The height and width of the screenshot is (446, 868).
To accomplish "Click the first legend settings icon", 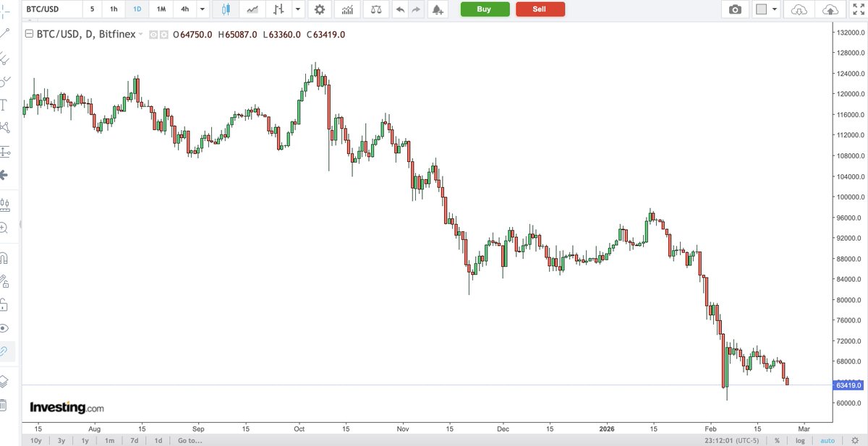I will point(153,35).
